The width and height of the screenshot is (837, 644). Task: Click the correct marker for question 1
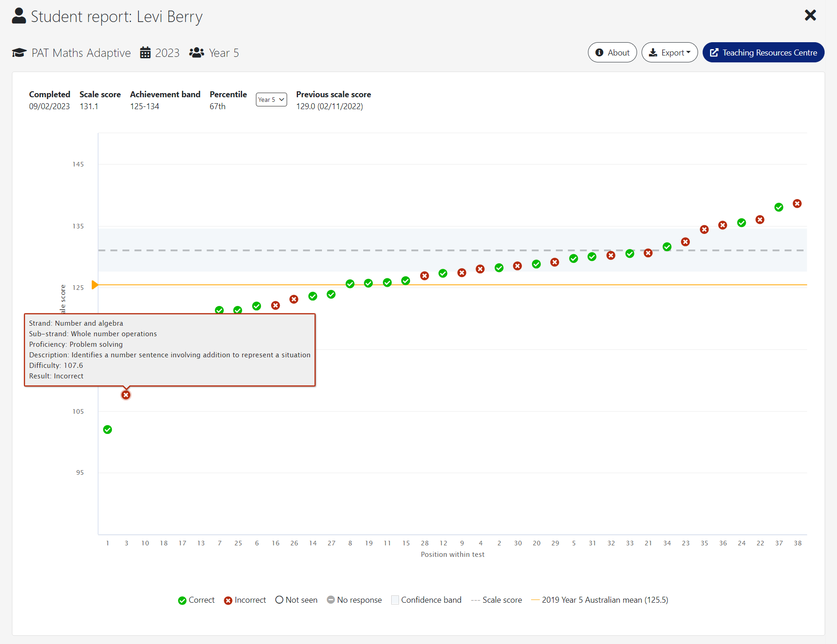coord(108,430)
